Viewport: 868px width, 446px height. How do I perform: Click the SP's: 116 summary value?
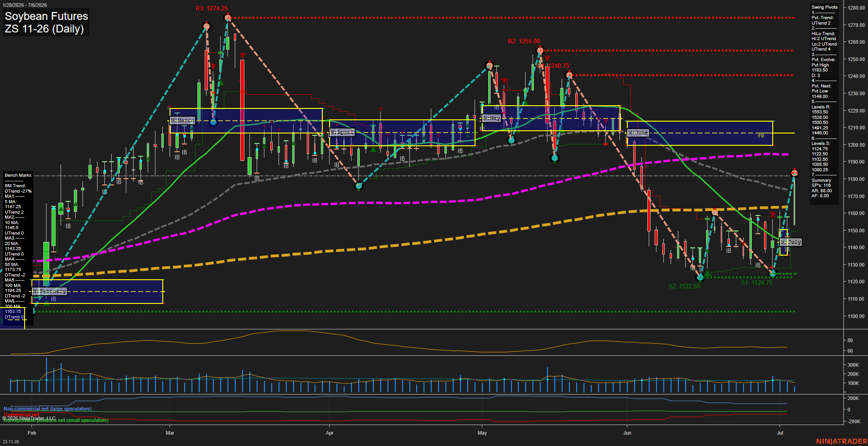(821, 185)
